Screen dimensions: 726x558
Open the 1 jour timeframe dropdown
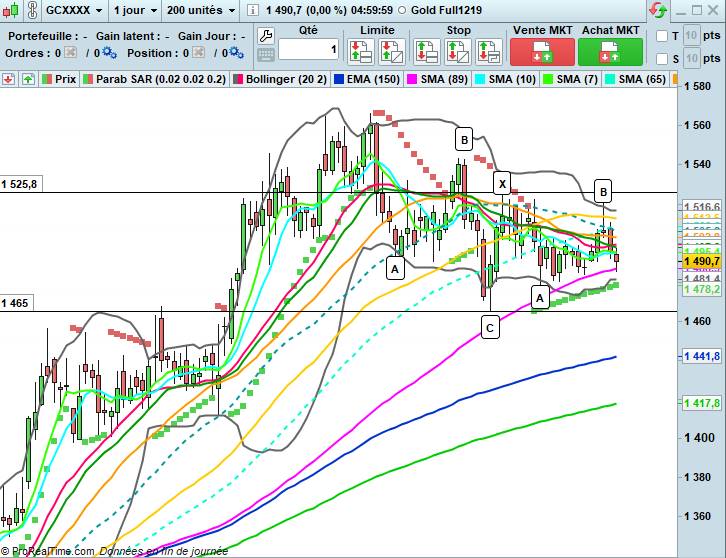pyautogui.click(x=135, y=10)
